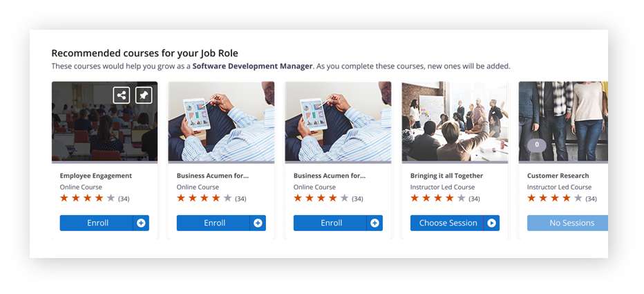Click the 0 badge on Customer Research image
The height and width of the screenshot is (294, 644).
(537, 145)
